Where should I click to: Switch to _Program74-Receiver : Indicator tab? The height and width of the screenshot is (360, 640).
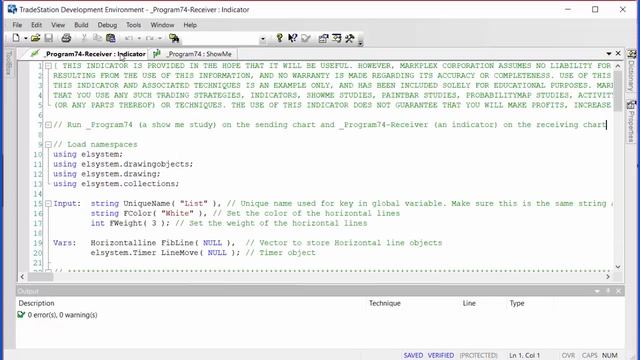click(x=89, y=54)
